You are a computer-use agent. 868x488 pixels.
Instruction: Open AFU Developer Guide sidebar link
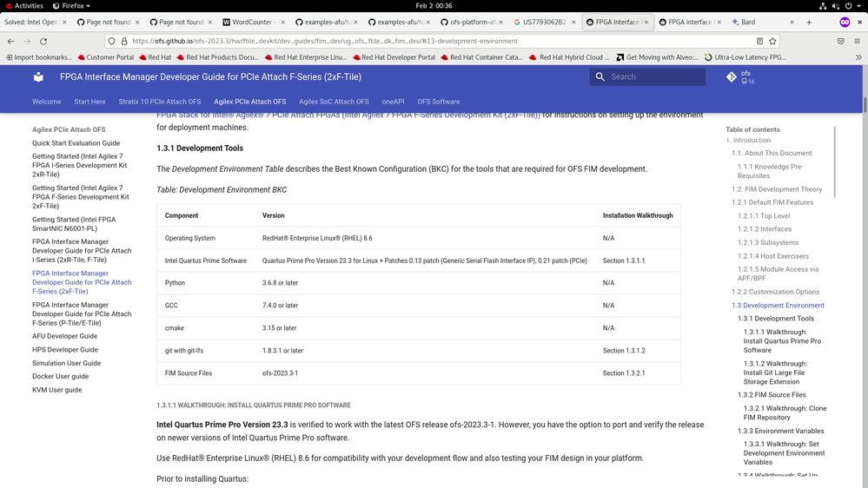[65, 336]
